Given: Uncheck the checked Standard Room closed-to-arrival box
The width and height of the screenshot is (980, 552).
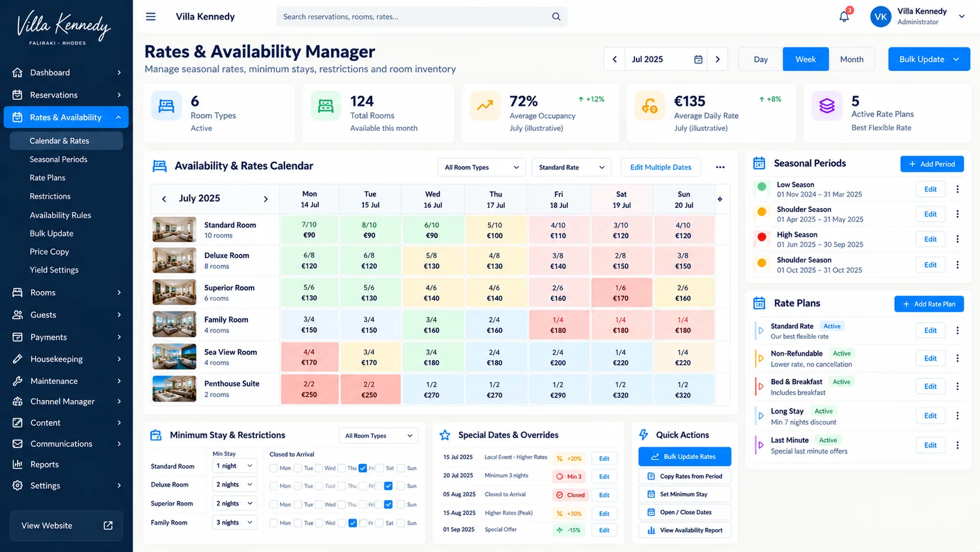Looking at the screenshot, I should [x=363, y=468].
